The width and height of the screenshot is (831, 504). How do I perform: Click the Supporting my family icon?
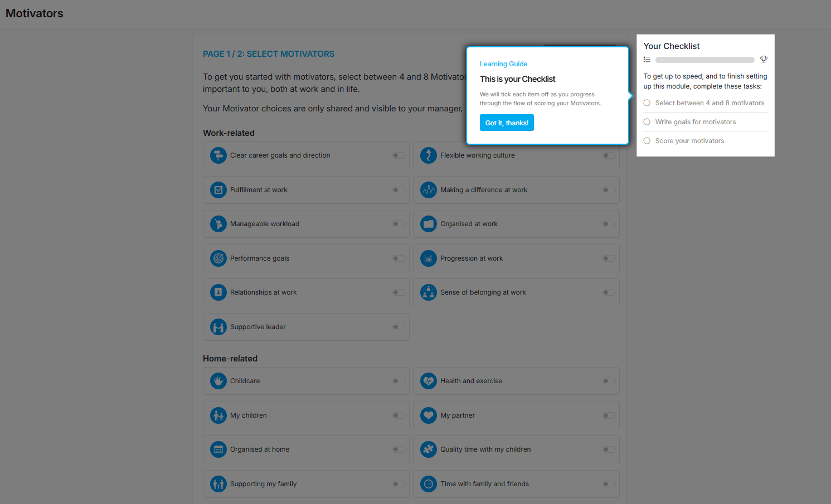click(218, 484)
